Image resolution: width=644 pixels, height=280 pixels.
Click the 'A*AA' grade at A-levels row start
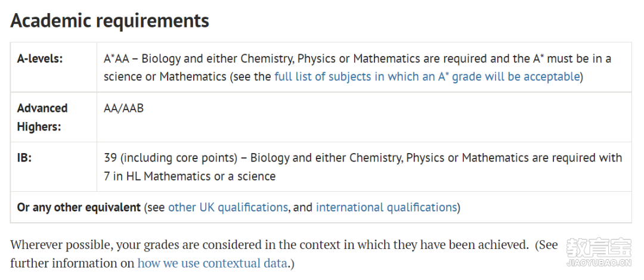pyautogui.click(x=117, y=59)
